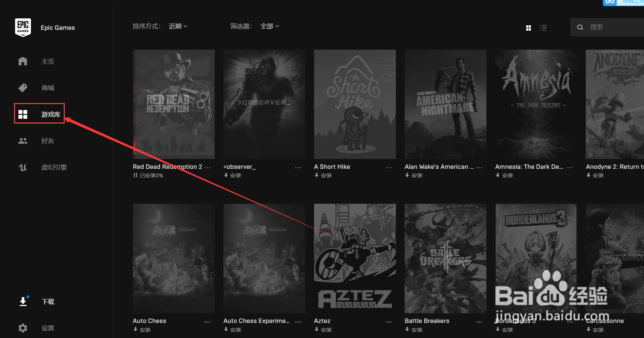Image resolution: width=644 pixels, height=338 pixels.
Task: Open the Auto Chess Experimental cover
Action: [264, 259]
